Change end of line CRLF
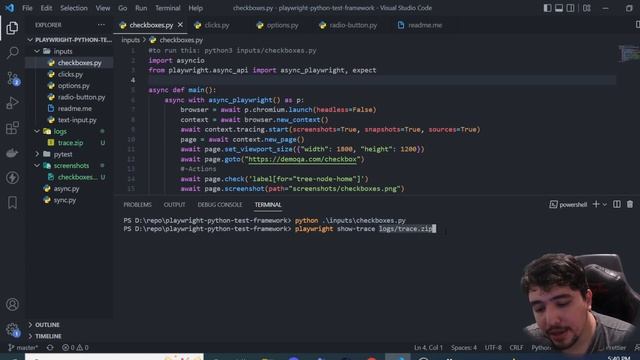Screen dimensions: 640x360 tap(516, 348)
